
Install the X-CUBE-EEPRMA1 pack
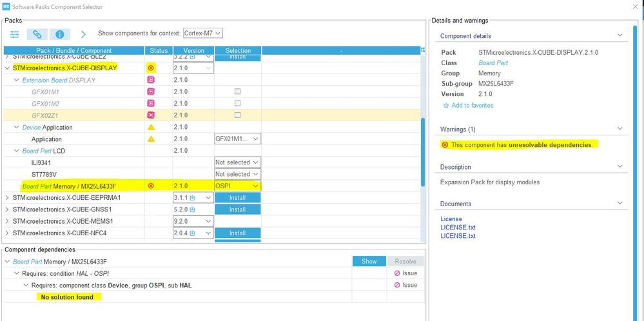pos(237,198)
